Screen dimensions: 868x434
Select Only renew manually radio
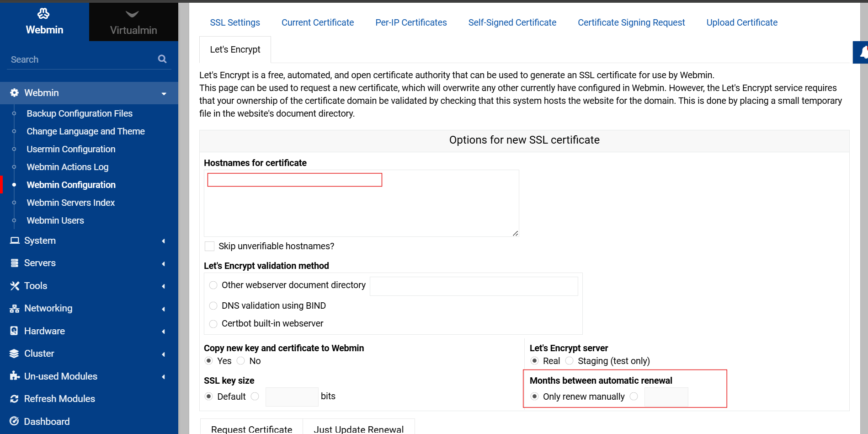[x=534, y=396]
